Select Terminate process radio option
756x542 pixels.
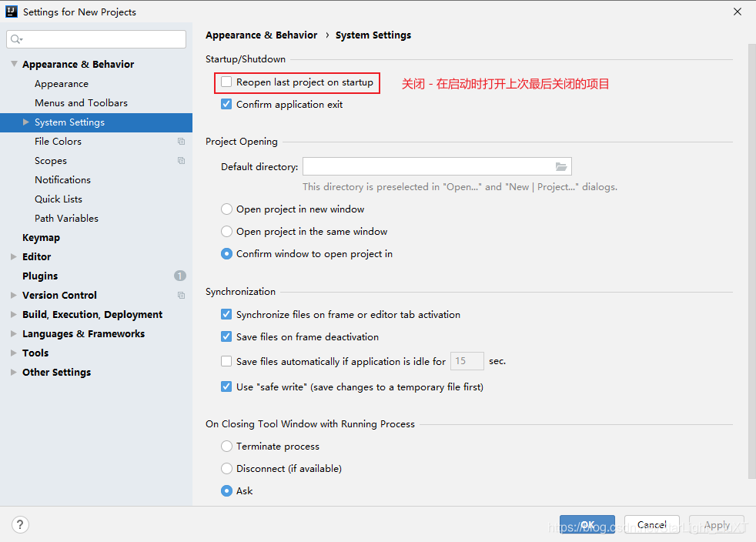tap(226, 447)
